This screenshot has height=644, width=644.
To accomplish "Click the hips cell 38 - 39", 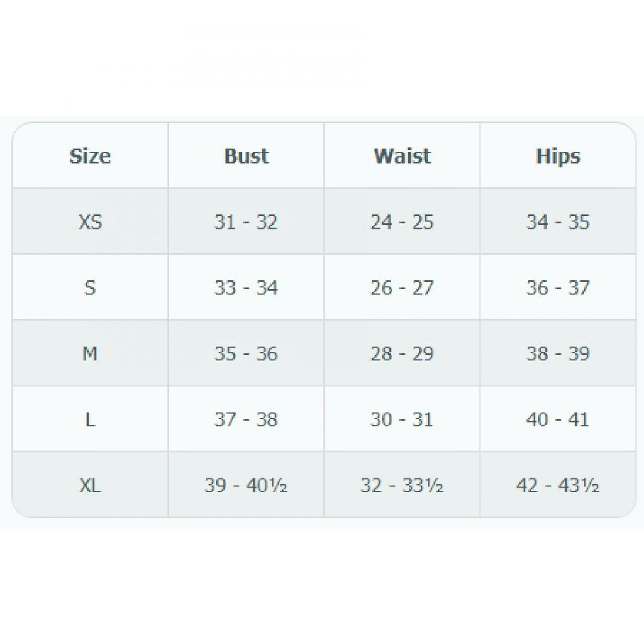I will pos(558,354).
